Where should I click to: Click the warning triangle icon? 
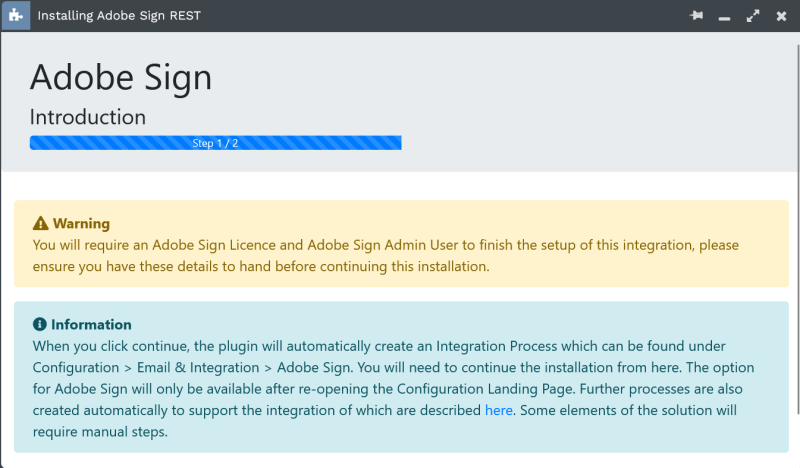40,224
